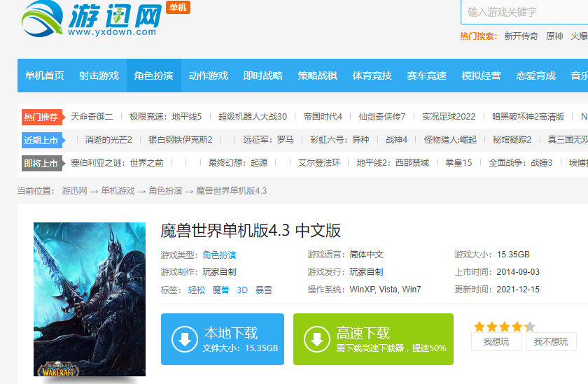Click the 游迅网 site logo
Screen dimensions: 588x384
(x=92, y=19)
